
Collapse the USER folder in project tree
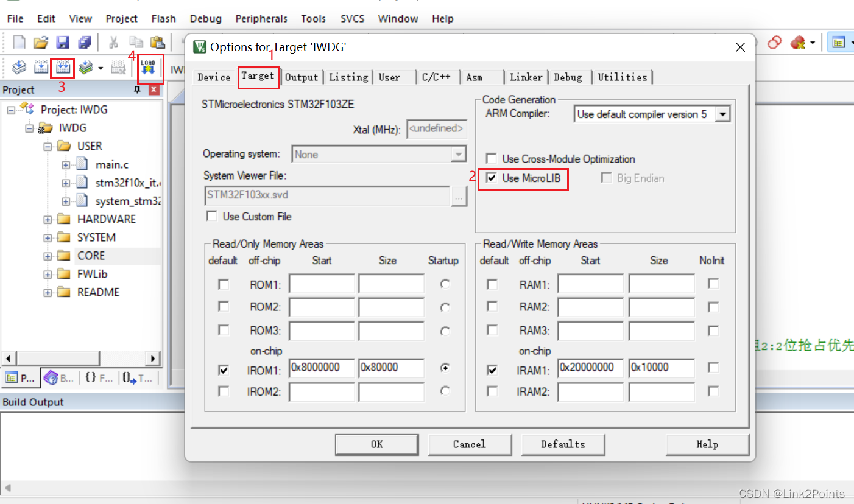click(x=48, y=146)
